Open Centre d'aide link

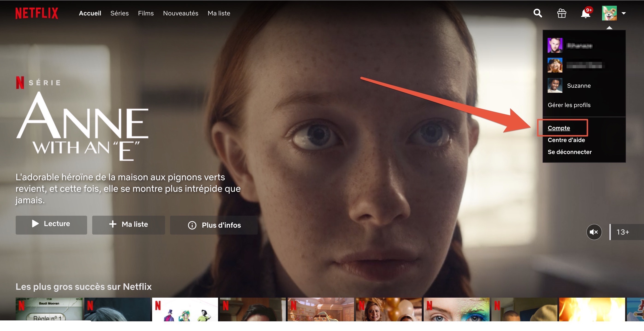(566, 140)
